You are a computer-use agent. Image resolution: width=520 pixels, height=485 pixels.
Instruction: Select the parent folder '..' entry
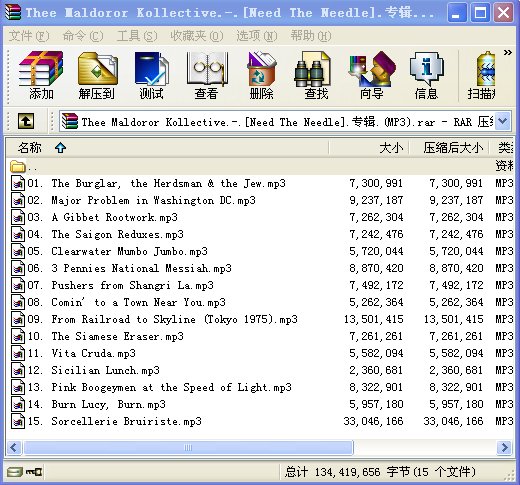coord(23,166)
